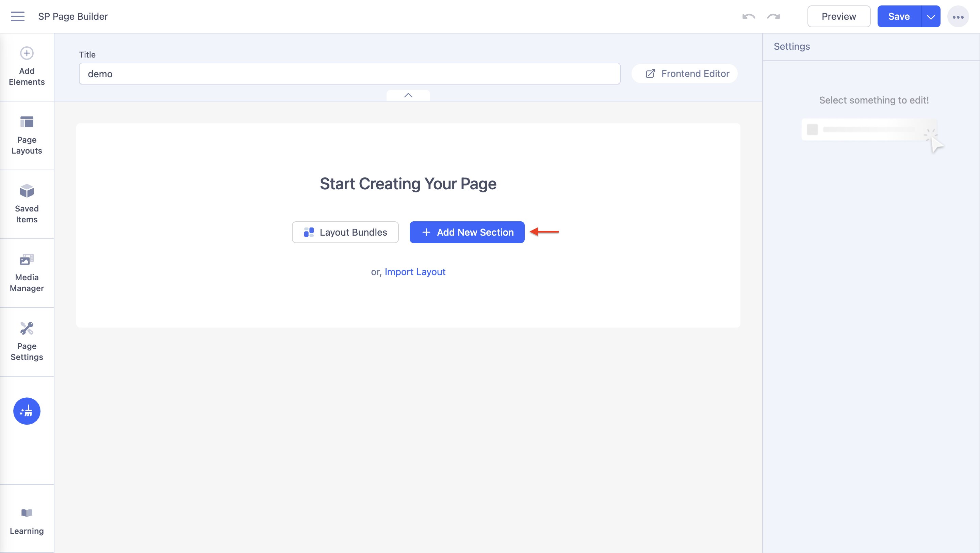Open Page Settings in the sidebar
This screenshot has height=553, width=980.
coord(27,342)
